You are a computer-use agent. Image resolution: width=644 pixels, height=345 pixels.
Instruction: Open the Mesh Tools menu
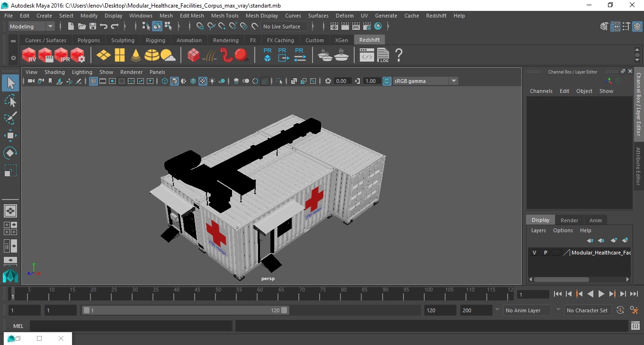click(x=224, y=16)
